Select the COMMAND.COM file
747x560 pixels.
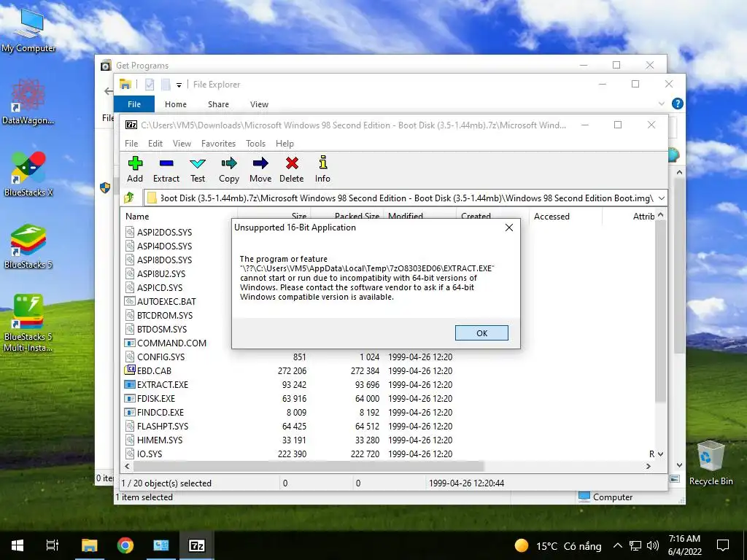tap(171, 343)
